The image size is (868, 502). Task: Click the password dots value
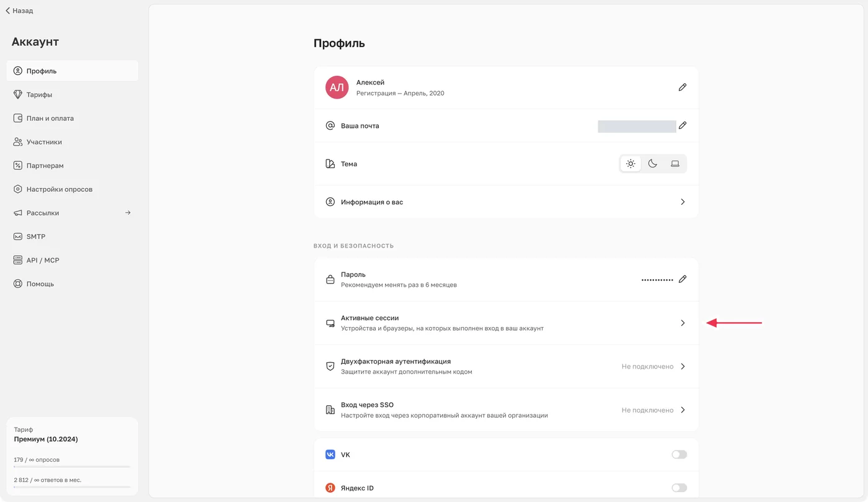tap(657, 280)
